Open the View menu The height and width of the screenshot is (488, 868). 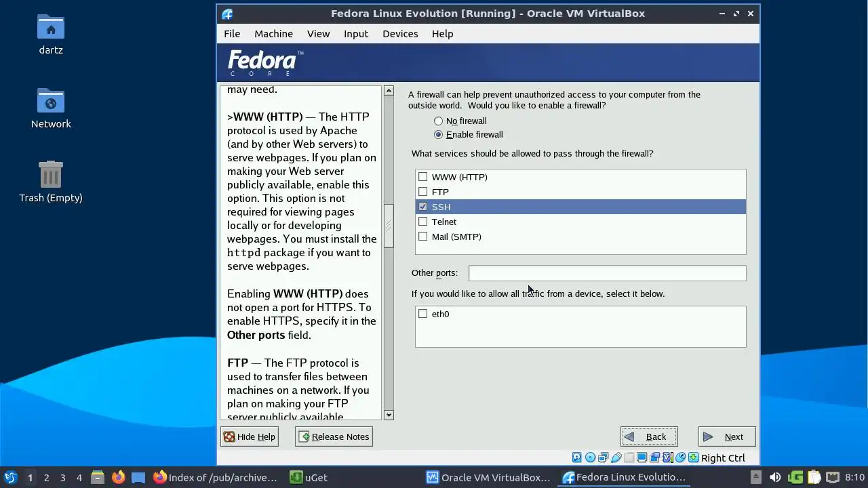[x=318, y=33]
